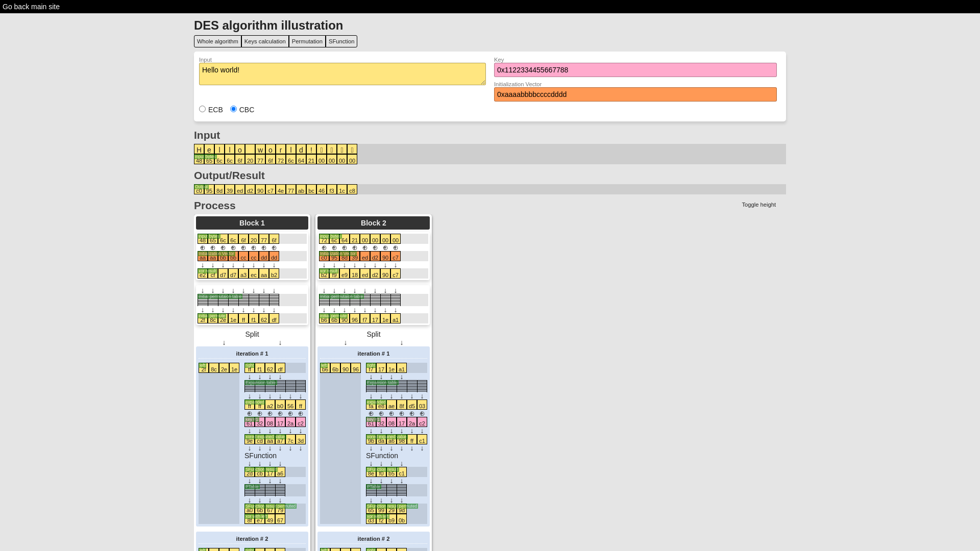Click the Block 1 iteration icon
Image resolution: width=980 pixels, height=551 pixels.
(x=253, y=353)
